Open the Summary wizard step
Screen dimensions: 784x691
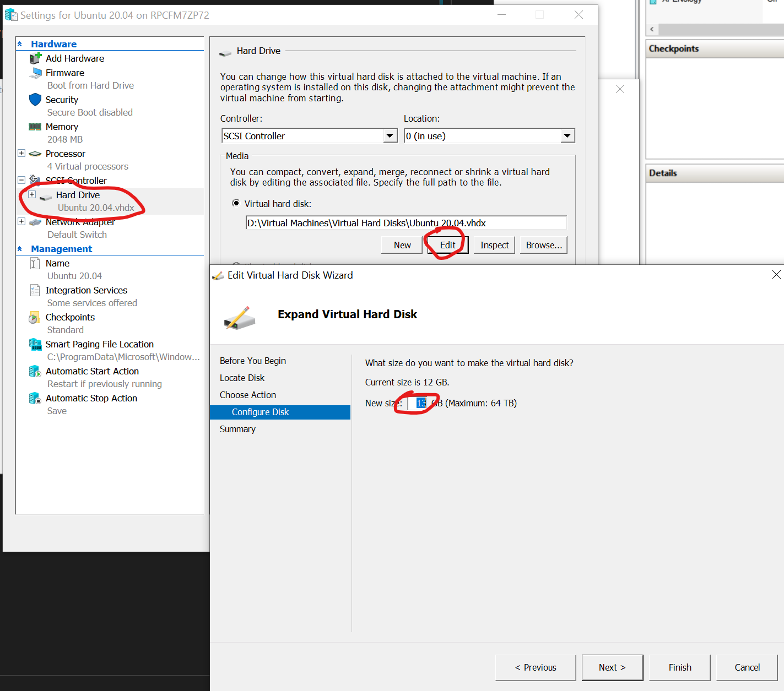point(237,429)
